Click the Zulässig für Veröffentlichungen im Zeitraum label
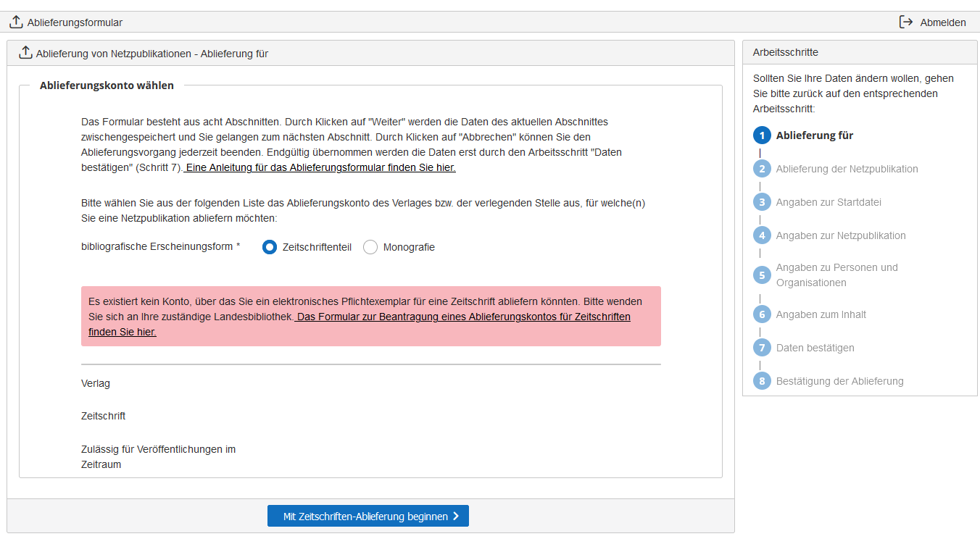This screenshot has width=980, height=560. 159,457
